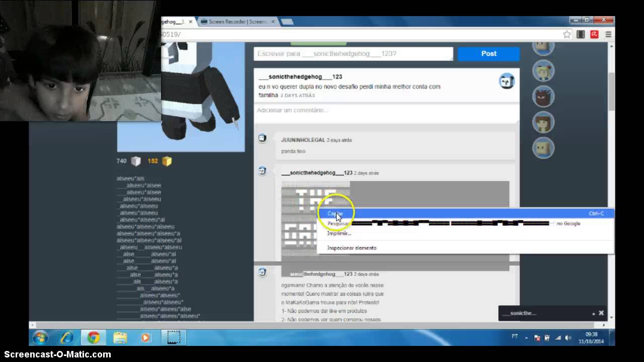Open JUUNINHOLEGAL's profile link
This screenshot has height=362, width=644.
tap(303, 140)
